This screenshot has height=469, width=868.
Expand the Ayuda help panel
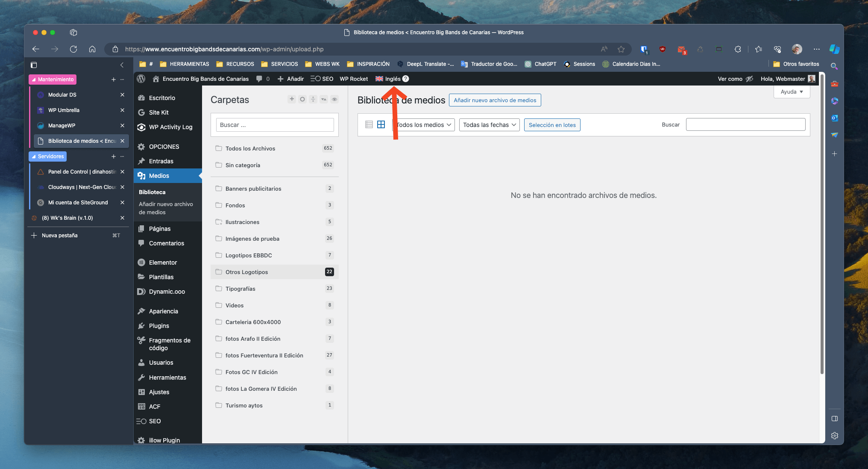click(792, 91)
